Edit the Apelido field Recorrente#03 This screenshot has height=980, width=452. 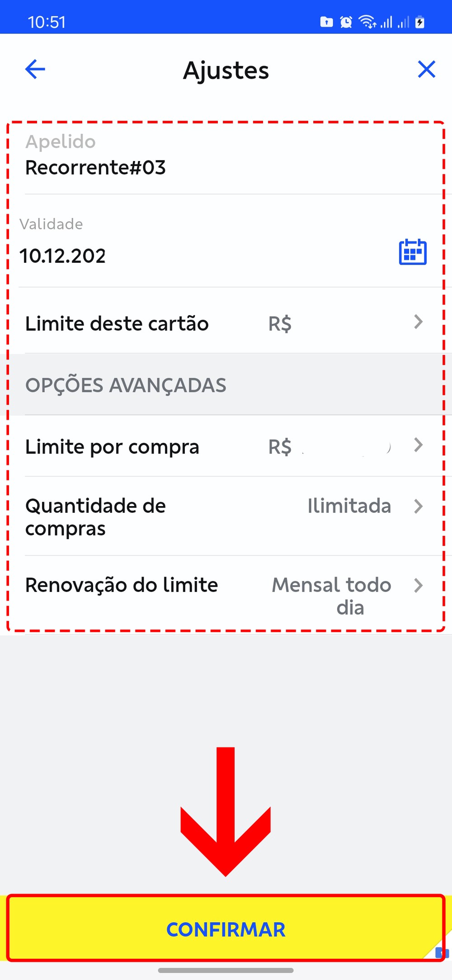pos(95,168)
